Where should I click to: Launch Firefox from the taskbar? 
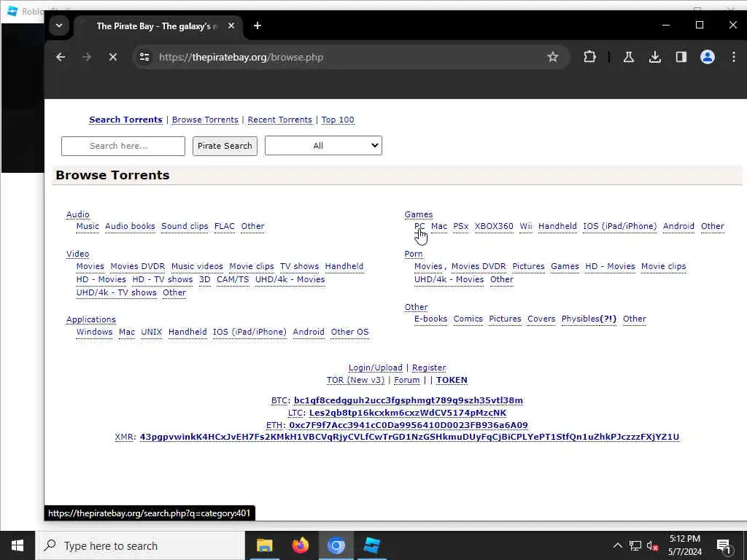pos(300,545)
